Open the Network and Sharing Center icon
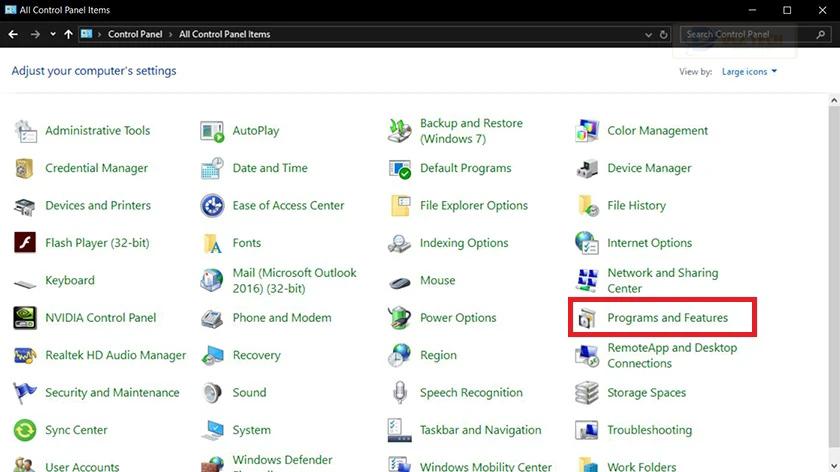The width and height of the screenshot is (840, 472). coord(587,280)
